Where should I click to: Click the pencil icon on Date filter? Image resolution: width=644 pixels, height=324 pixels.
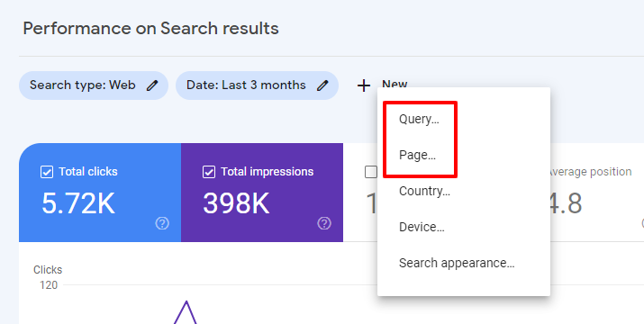coord(322,85)
